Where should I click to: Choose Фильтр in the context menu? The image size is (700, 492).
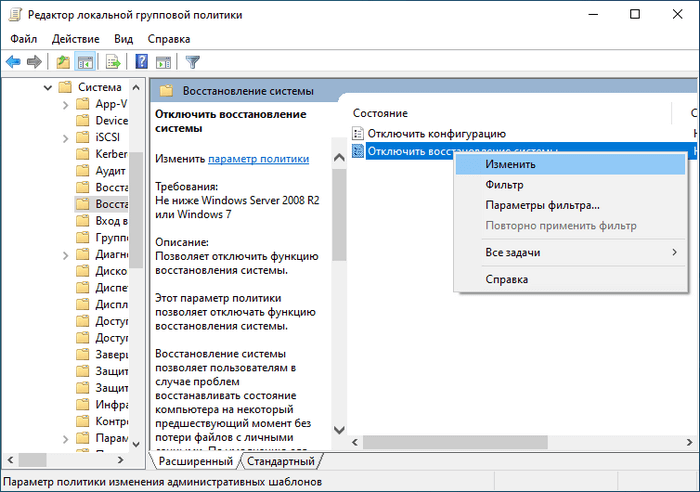(x=571, y=184)
